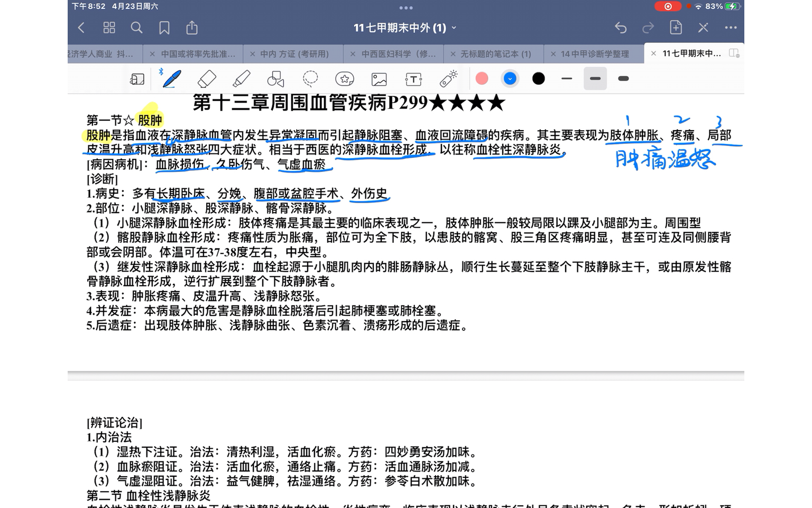Tap the highlighted heading 股肿 in 第一节

[150, 120]
